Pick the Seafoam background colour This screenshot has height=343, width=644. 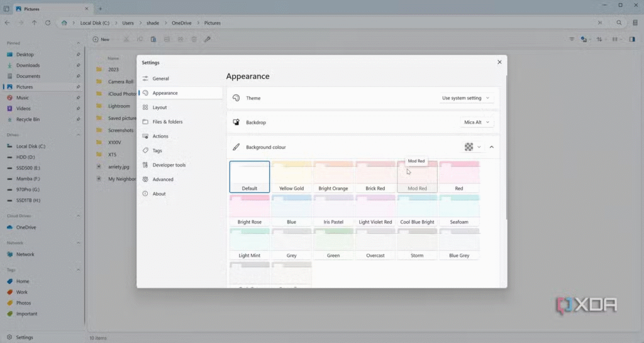[459, 210]
